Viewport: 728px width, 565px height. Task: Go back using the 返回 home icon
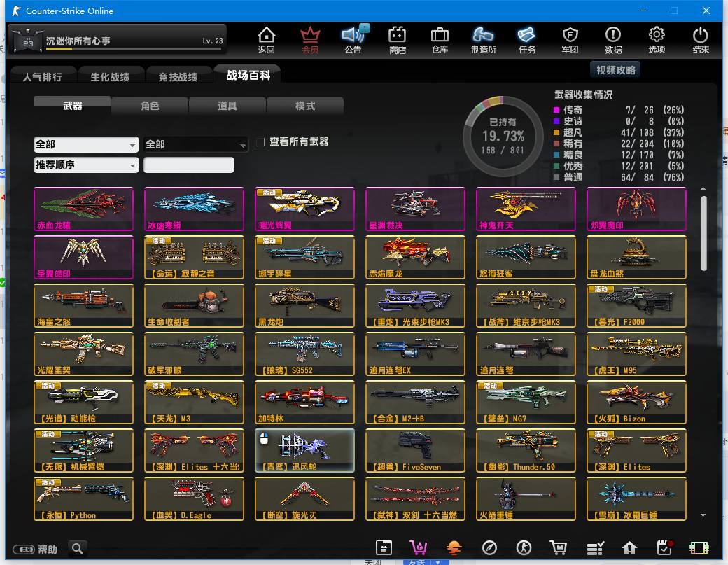coord(267,40)
